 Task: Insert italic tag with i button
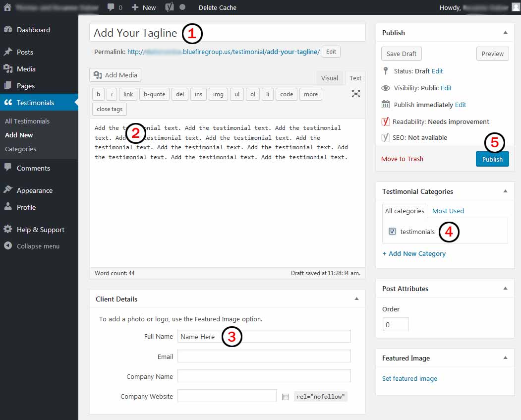pos(112,94)
